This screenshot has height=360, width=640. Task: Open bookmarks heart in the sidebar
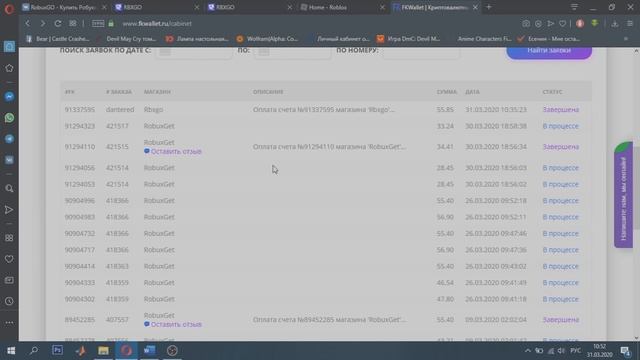click(x=9, y=259)
